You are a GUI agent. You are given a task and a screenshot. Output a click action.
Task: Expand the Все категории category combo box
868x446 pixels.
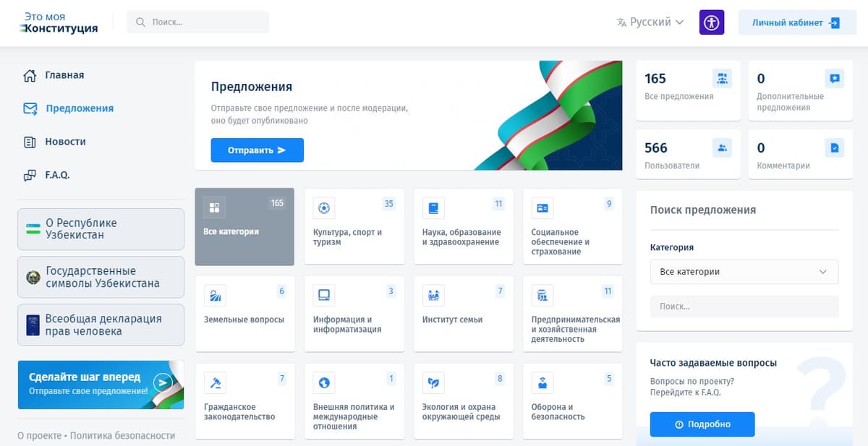[744, 272]
